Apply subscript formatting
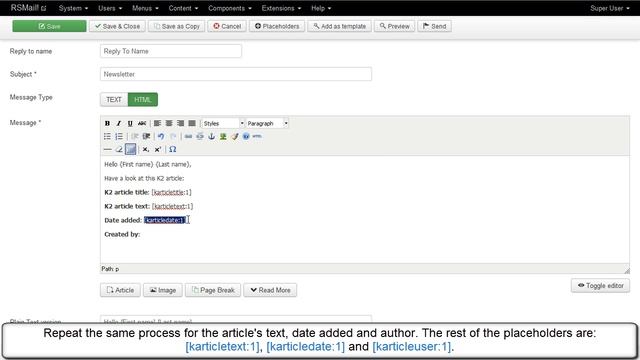 coord(146,149)
